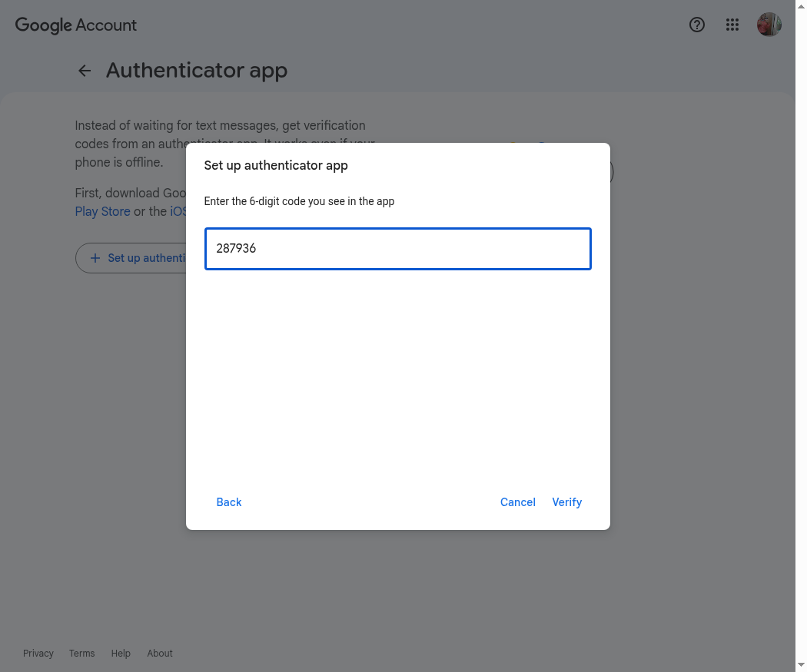This screenshot has width=807, height=672.
Task: Click the Cancel button in dialog
Action: click(x=518, y=502)
